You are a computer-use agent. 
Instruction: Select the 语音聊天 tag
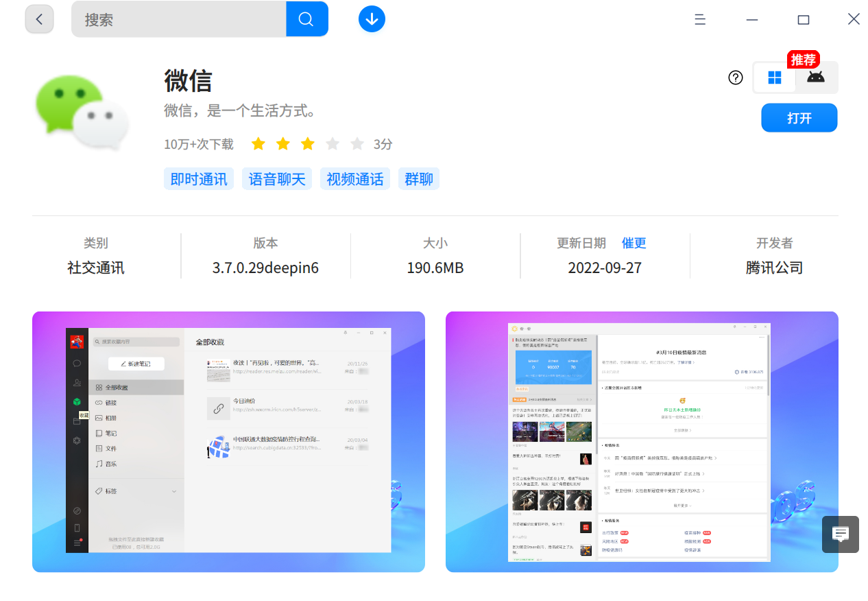277,179
